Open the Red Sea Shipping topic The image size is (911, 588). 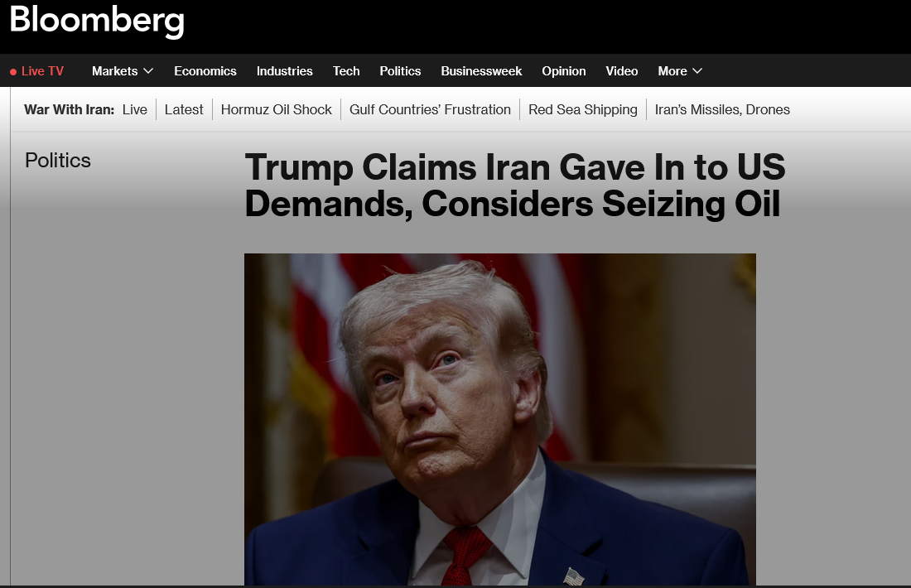click(583, 109)
